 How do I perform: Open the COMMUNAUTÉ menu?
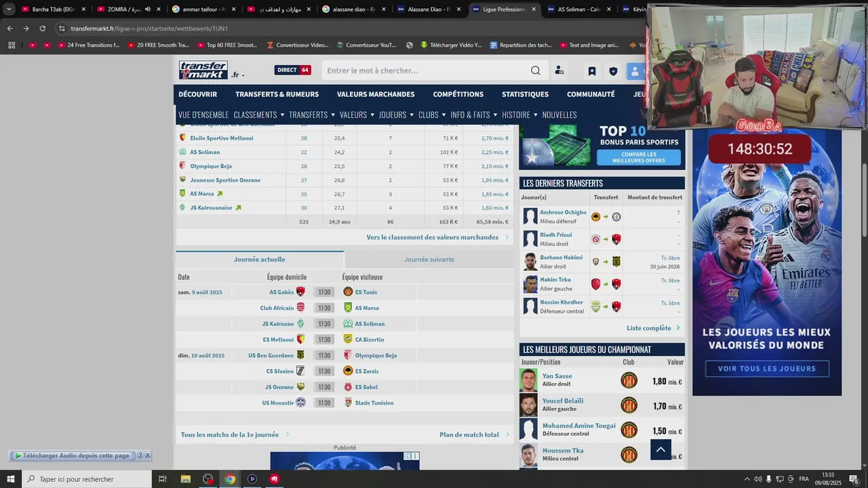coord(591,94)
